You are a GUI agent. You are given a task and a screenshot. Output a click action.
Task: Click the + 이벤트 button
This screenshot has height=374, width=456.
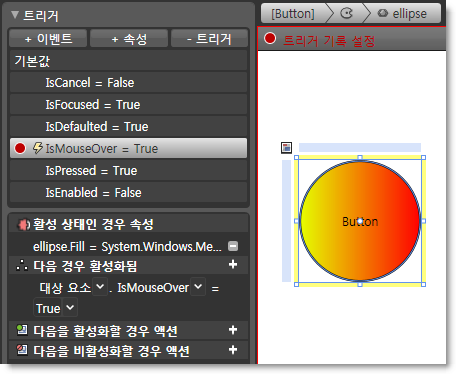point(48,39)
